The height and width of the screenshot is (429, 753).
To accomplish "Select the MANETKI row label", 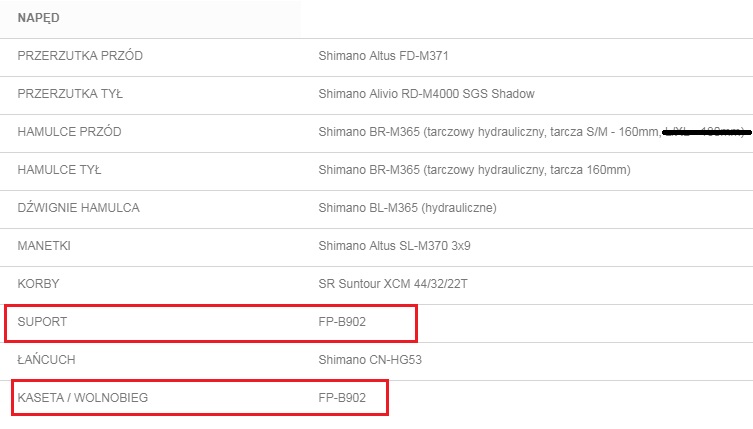I will pos(44,246).
